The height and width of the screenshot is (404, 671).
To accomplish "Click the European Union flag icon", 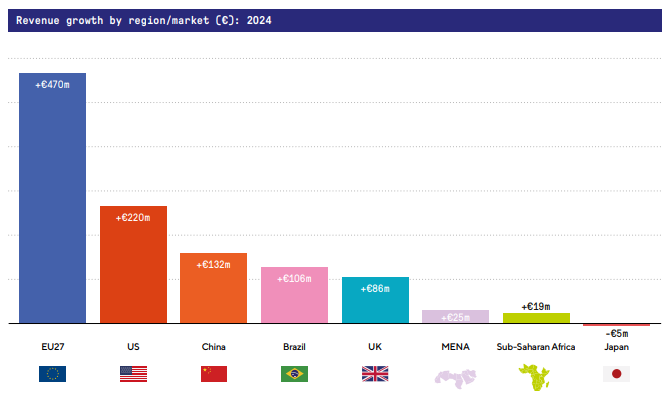I will click(52, 374).
